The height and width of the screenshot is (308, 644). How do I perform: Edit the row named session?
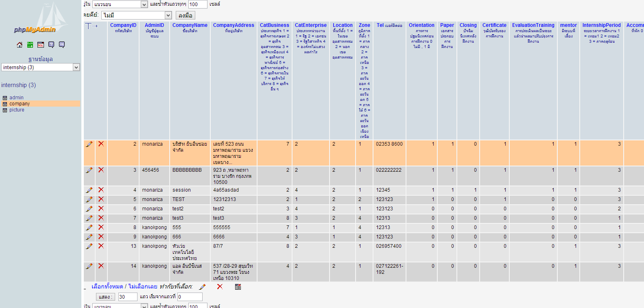point(89,190)
